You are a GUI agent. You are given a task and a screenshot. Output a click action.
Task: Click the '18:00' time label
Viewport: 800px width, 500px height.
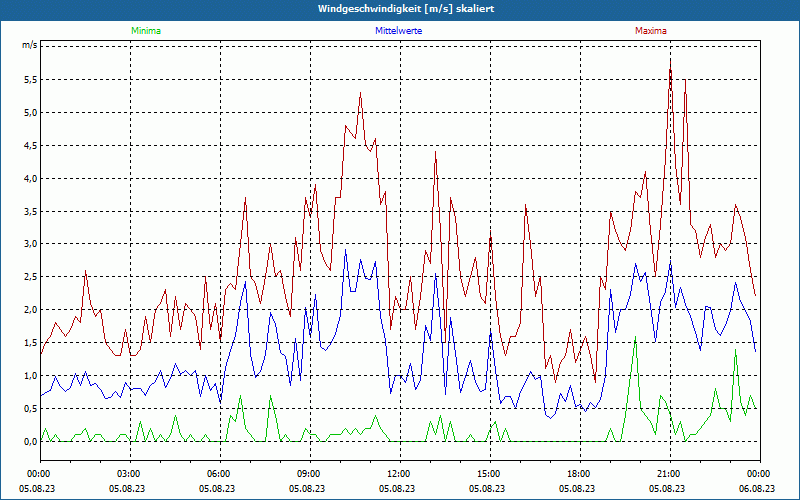point(580,474)
